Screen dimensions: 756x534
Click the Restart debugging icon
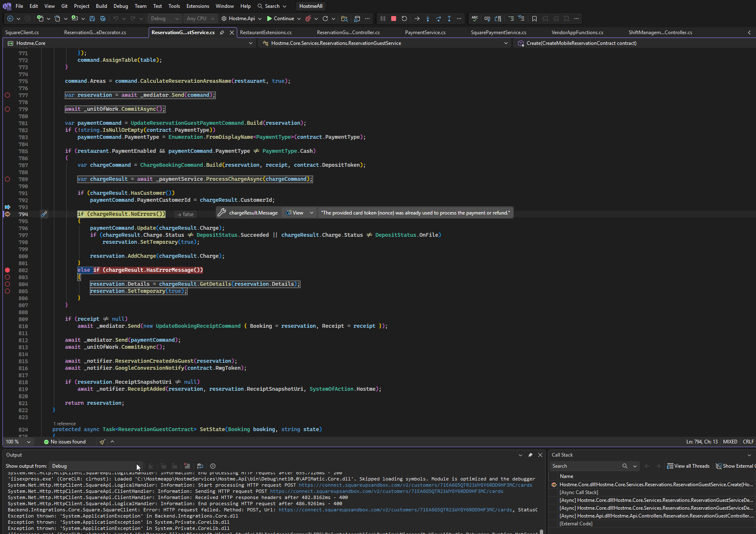(x=404, y=19)
